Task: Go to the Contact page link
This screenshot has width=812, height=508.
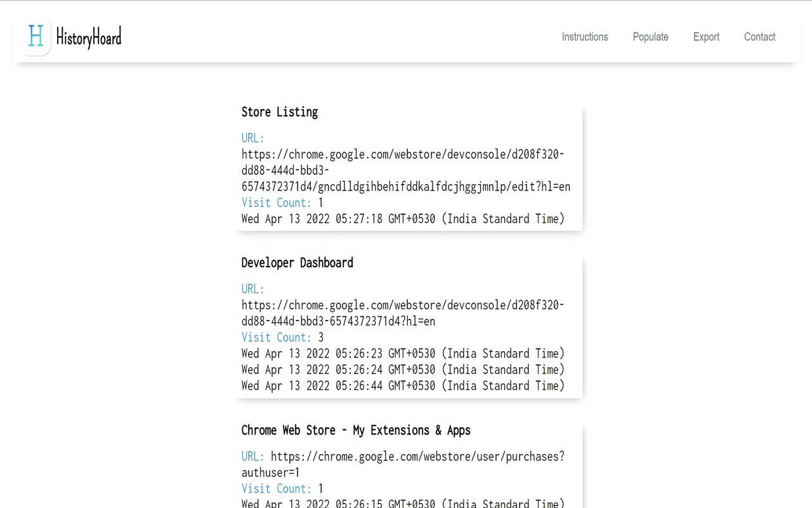Action: pyautogui.click(x=759, y=37)
